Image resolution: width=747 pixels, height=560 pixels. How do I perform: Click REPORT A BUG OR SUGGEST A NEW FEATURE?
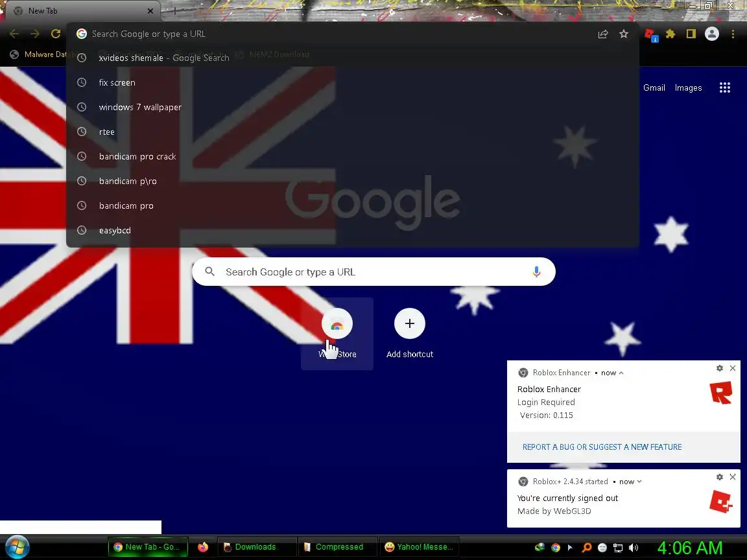(602, 447)
